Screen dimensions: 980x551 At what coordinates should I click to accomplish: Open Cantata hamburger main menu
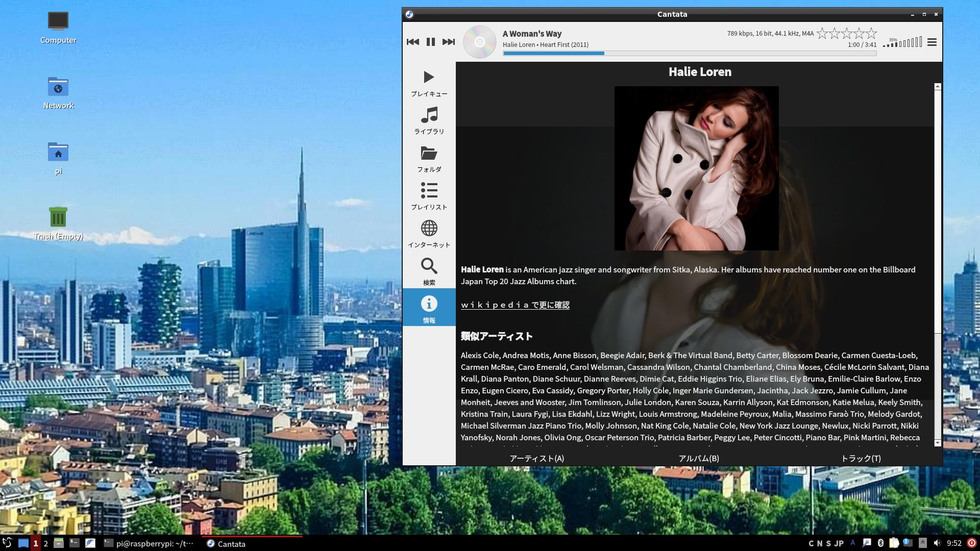pyautogui.click(x=932, y=42)
